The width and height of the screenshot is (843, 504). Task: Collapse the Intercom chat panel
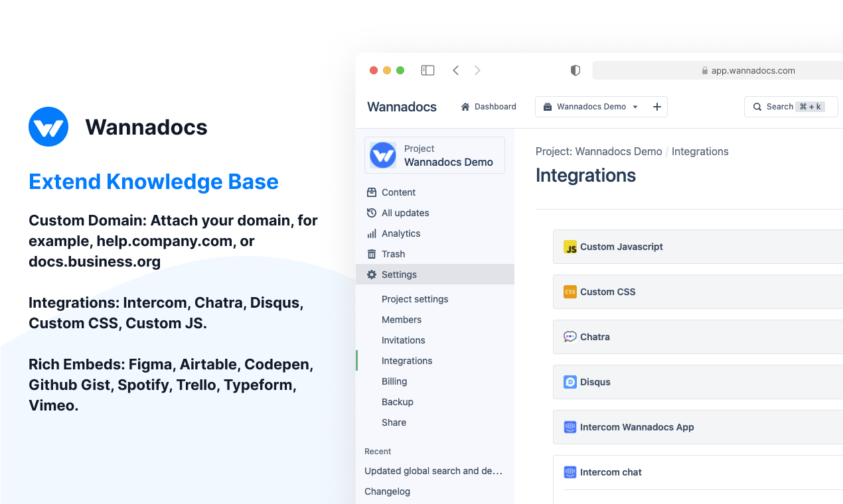(698, 472)
